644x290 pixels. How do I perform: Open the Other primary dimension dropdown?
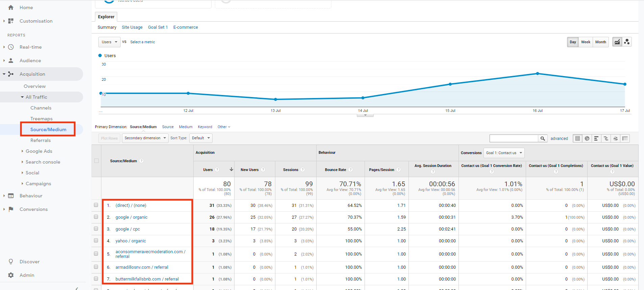[x=224, y=127]
